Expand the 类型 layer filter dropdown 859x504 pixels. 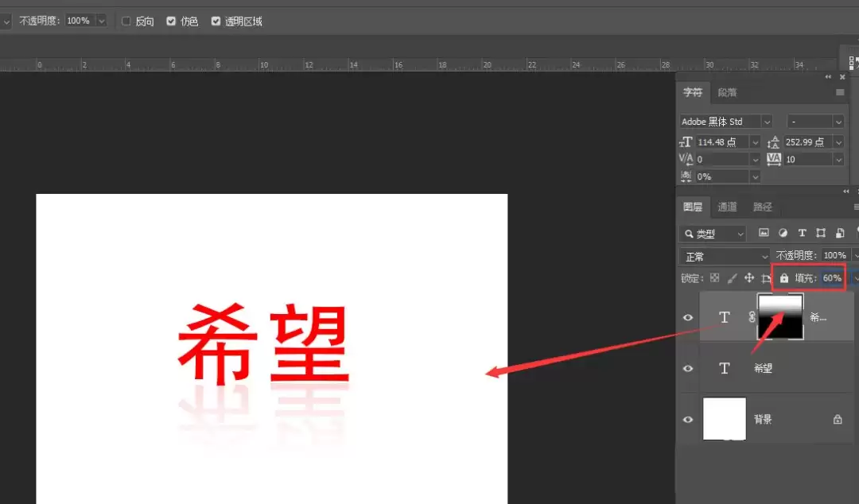tap(713, 234)
